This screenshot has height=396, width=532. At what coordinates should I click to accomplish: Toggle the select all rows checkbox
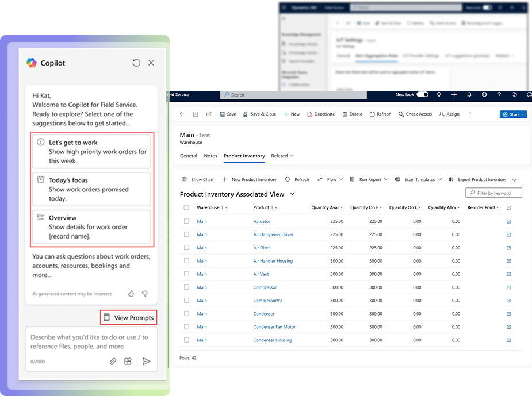click(186, 207)
